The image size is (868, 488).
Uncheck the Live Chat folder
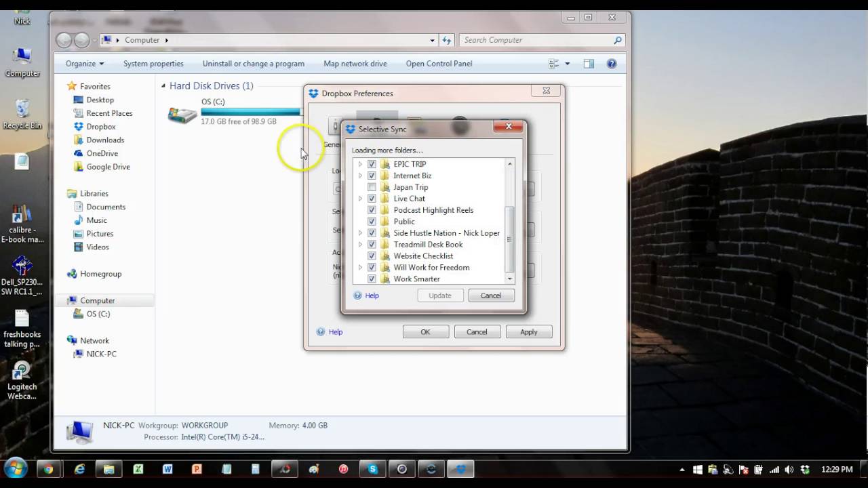pyautogui.click(x=372, y=199)
